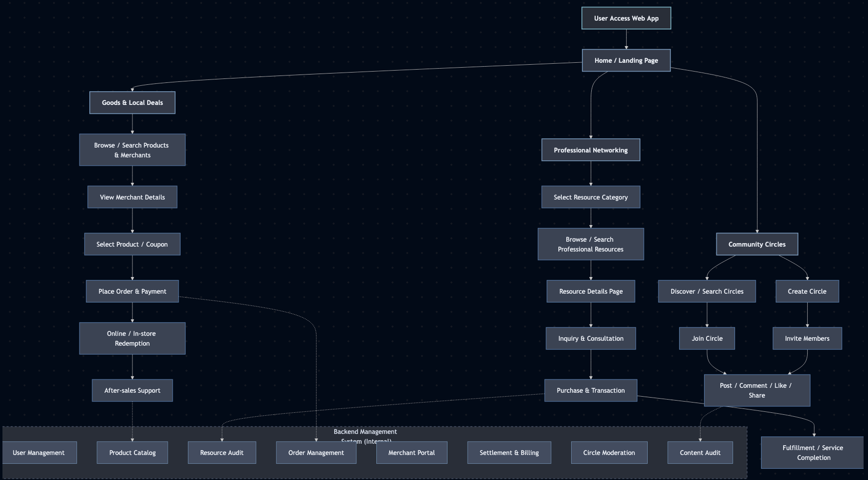Click the After-sales Support step
This screenshot has height=480, width=868.
coord(132,390)
